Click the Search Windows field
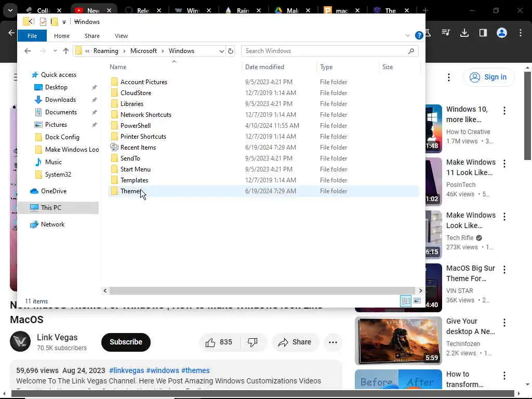The image size is (532, 399). (329, 51)
